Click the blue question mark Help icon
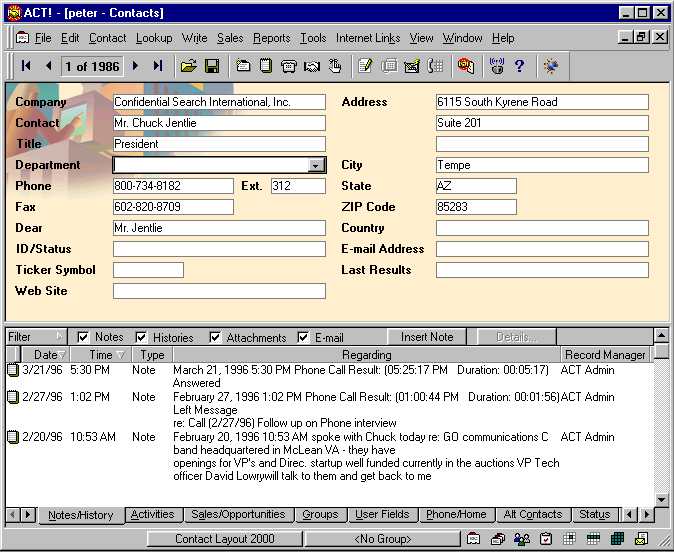 point(519,66)
